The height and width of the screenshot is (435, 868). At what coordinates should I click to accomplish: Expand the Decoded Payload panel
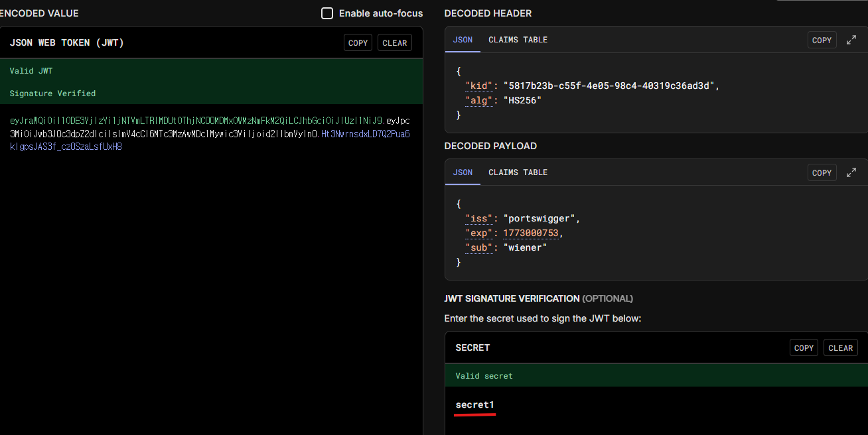click(851, 173)
